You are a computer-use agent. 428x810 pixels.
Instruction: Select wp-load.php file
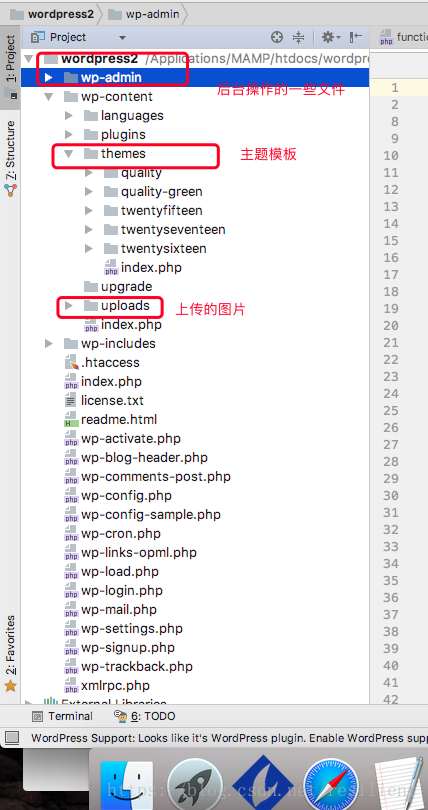(112, 572)
